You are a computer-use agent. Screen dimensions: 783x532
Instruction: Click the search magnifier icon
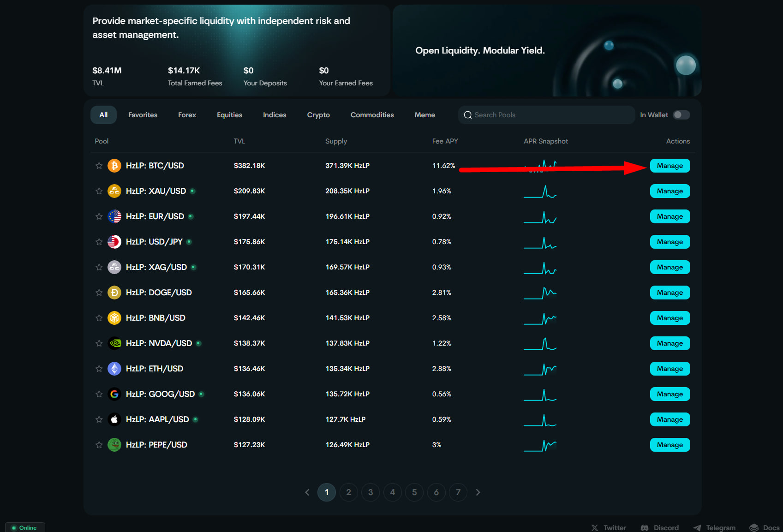(x=467, y=115)
